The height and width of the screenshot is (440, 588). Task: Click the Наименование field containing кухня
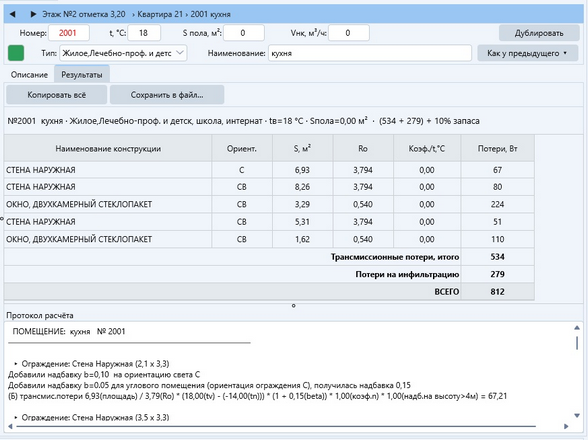[x=370, y=53]
